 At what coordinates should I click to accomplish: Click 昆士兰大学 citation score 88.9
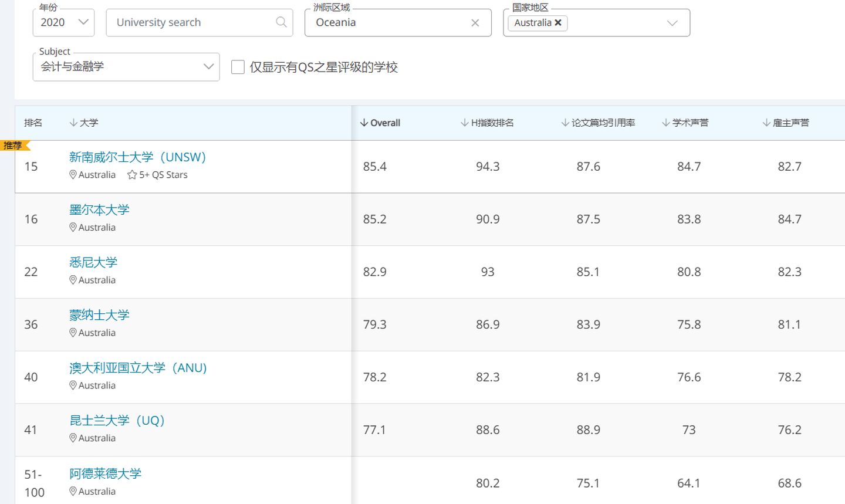588,430
